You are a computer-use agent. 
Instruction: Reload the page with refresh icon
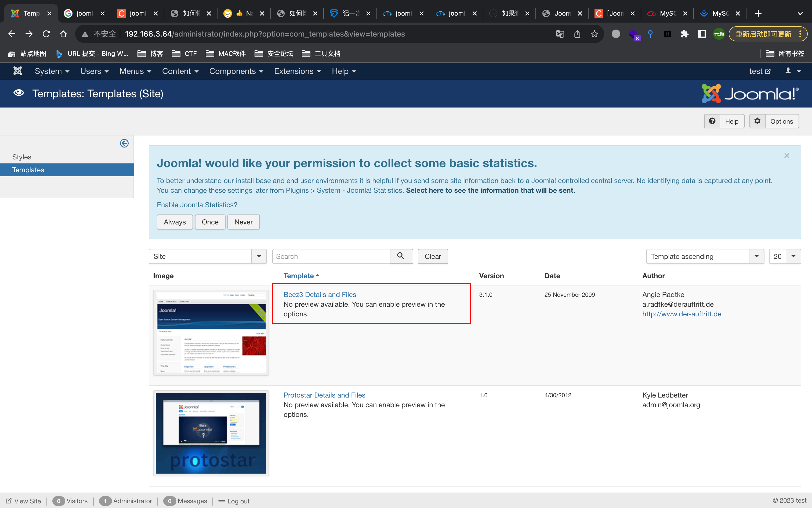(x=46, y=34)
